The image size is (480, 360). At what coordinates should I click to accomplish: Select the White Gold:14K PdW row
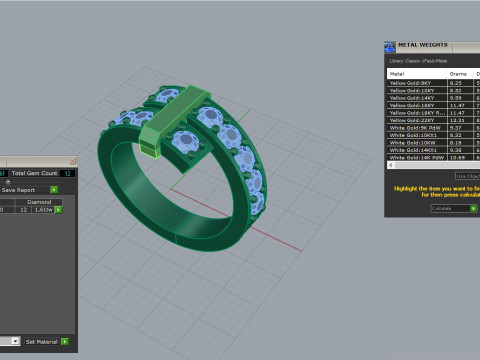click(x=433, y=157)
